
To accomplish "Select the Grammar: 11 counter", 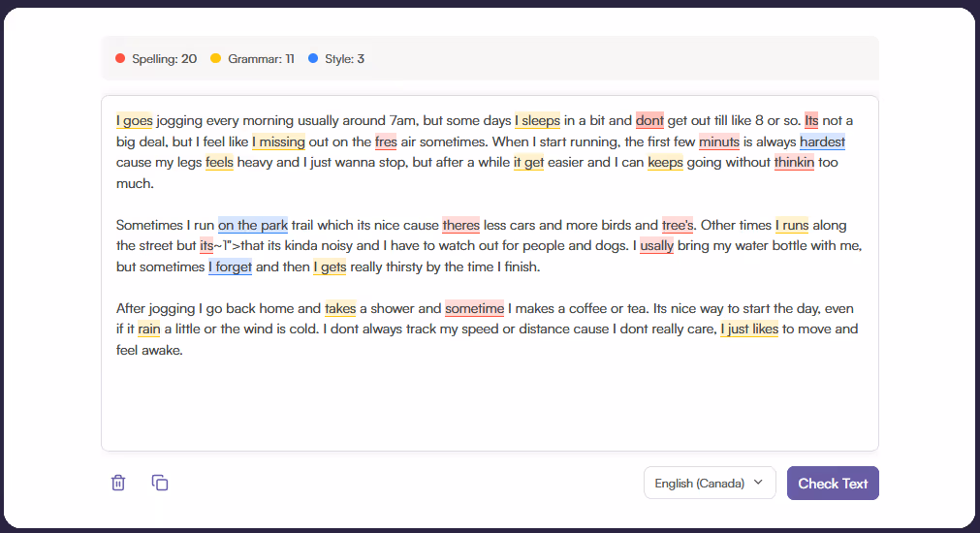I will pyautogui.click(x=252, y=59).
